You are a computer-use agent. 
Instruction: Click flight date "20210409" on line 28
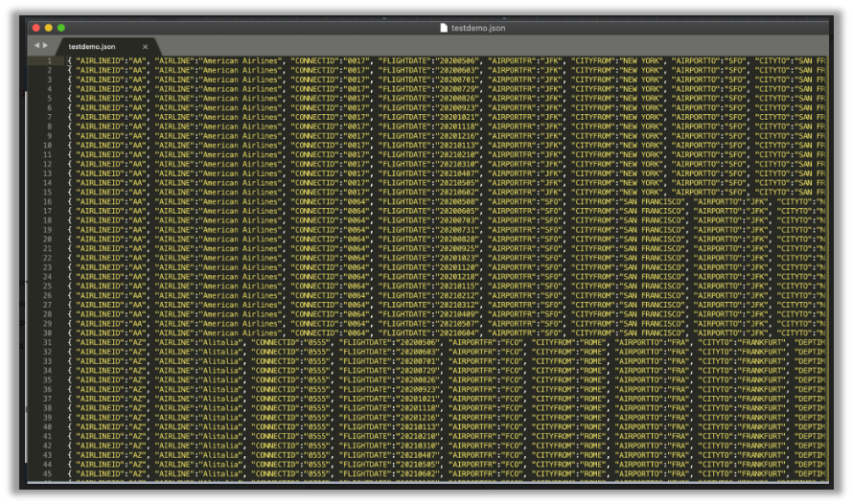457,314
